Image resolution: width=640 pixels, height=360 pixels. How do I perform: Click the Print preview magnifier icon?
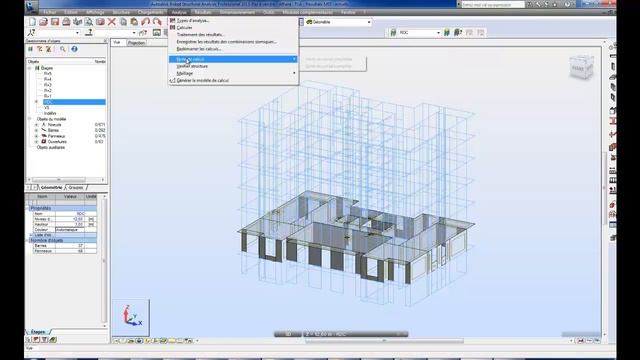pos(89,22)
